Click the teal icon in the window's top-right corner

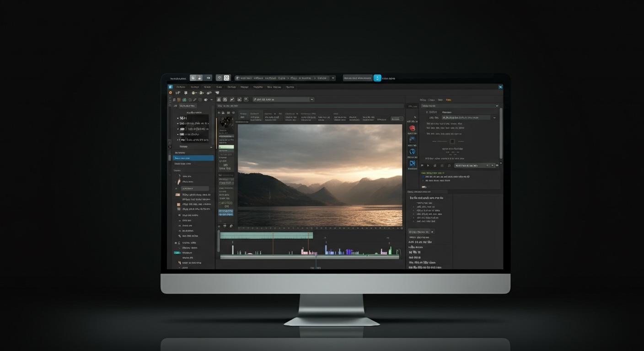click(500, 86)
